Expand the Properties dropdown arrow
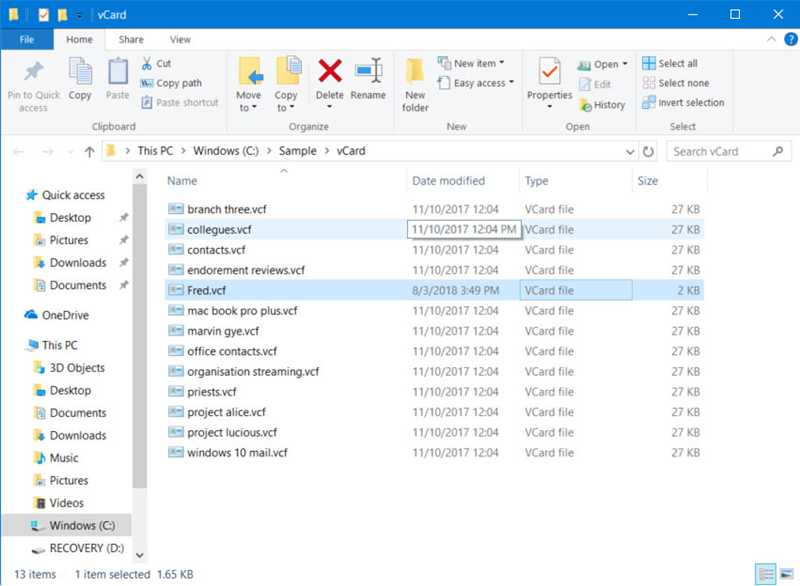Screen dimensions: 800x586 coord(549,107)
